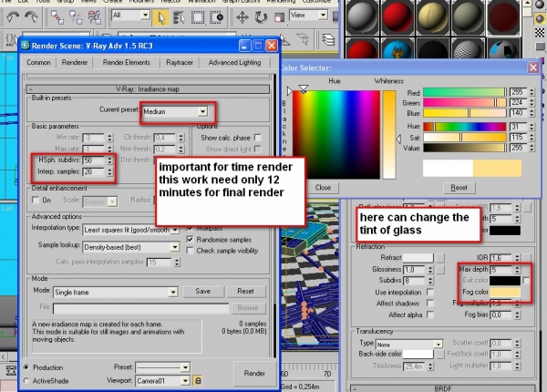Open the selection filter All dropdown
This screenshot has width=547, height=392.
(x=130, y=15)
